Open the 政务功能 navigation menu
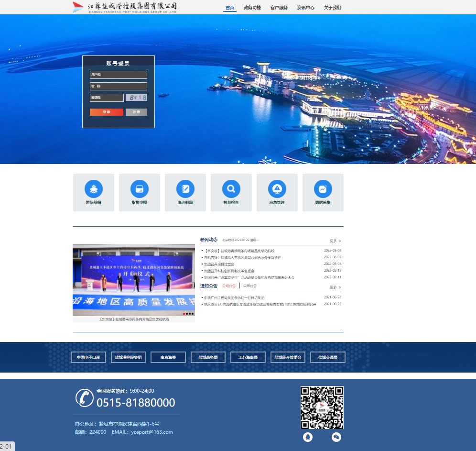This screenshot has width=476, height=451. pos(252,8)
